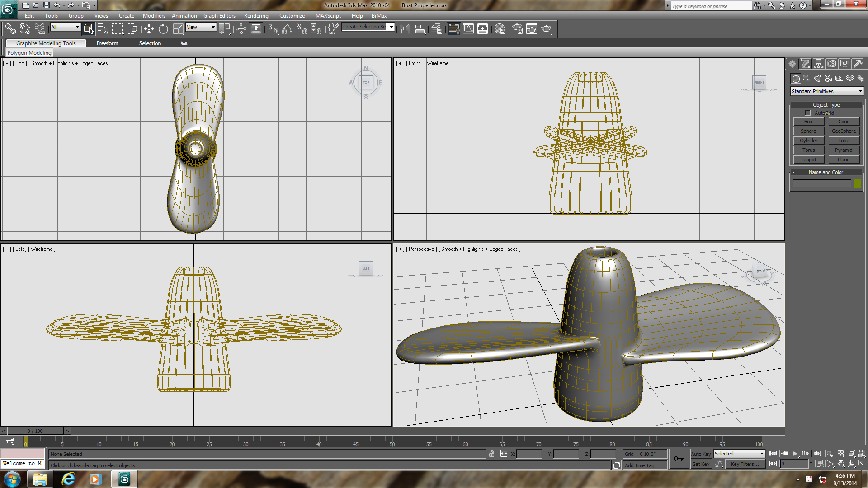The image size is (868, 488).
Task: Click the Mirror tool icon
Action: 405,28
